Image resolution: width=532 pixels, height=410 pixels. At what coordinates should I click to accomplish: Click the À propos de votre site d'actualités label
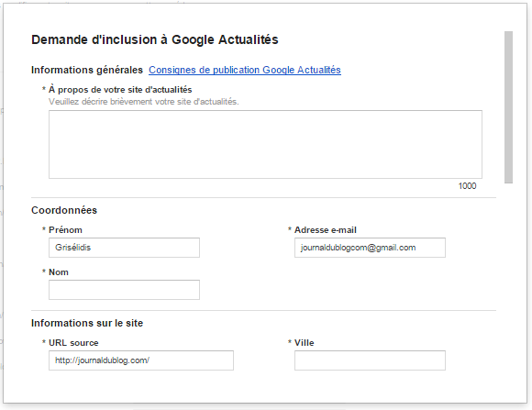pos(120,90)
